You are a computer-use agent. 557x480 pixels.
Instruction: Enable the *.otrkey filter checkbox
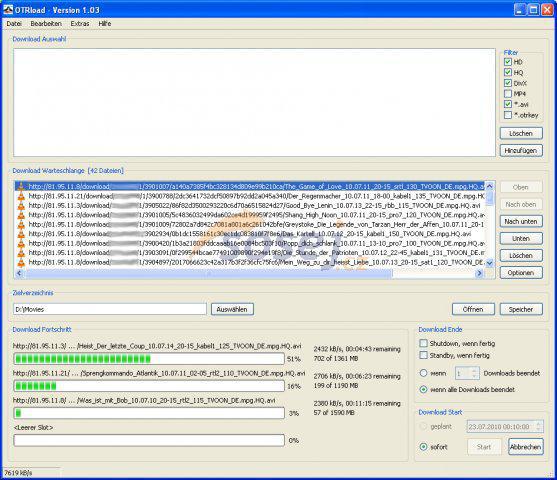tap(508, 115)
